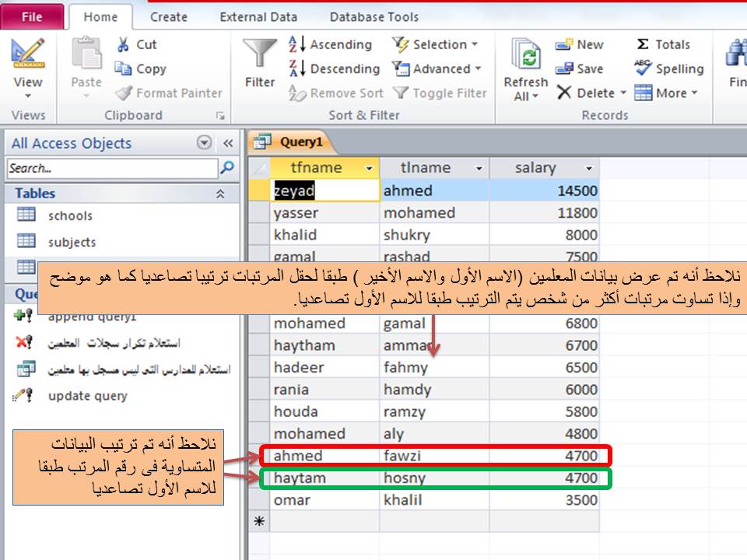
Task: Switch to the Create ribbon tab
Action: pyautogui.click(x=167, y=16)
